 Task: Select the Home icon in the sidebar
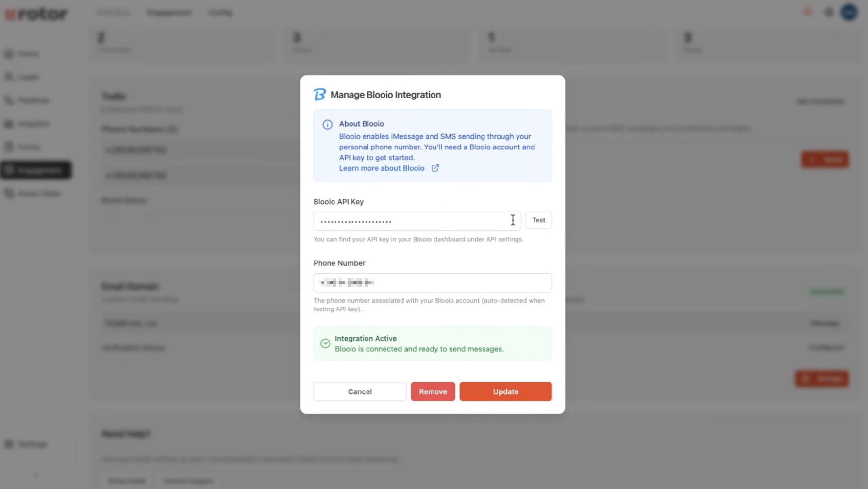[8, 53]
